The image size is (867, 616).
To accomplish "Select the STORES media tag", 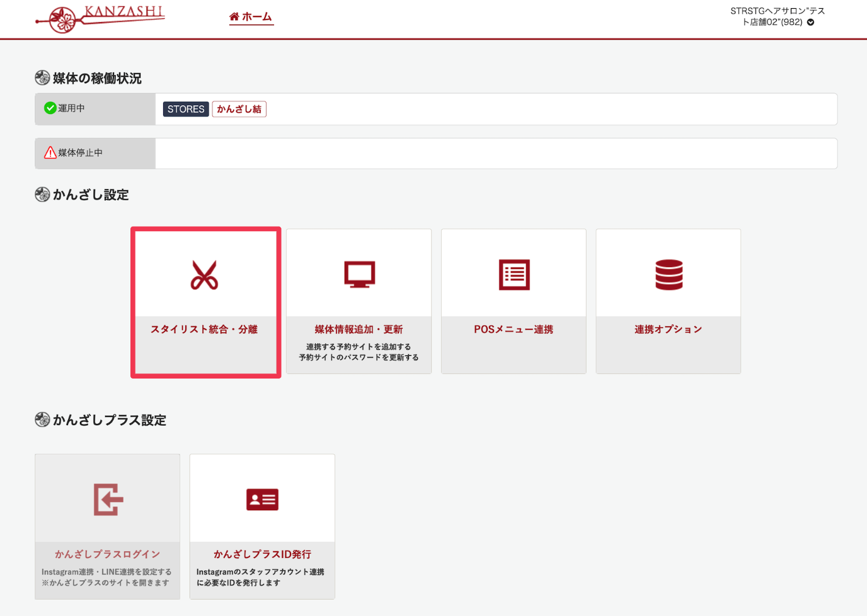I will click(186, 109).
